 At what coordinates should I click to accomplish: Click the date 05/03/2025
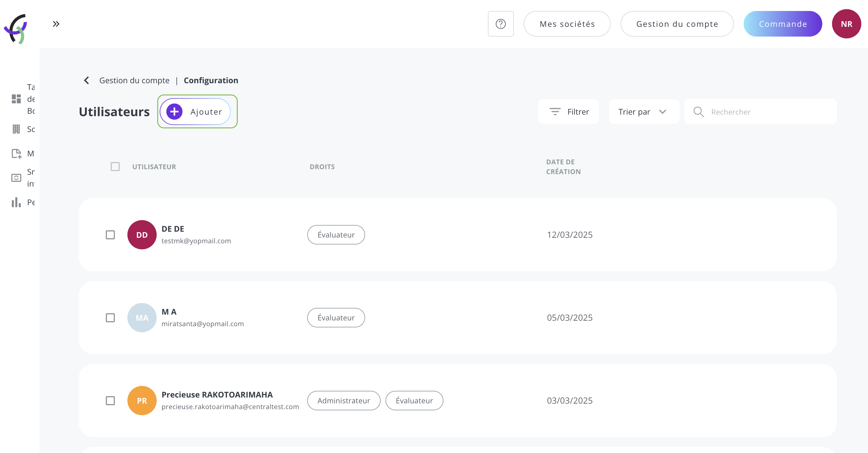569,318
